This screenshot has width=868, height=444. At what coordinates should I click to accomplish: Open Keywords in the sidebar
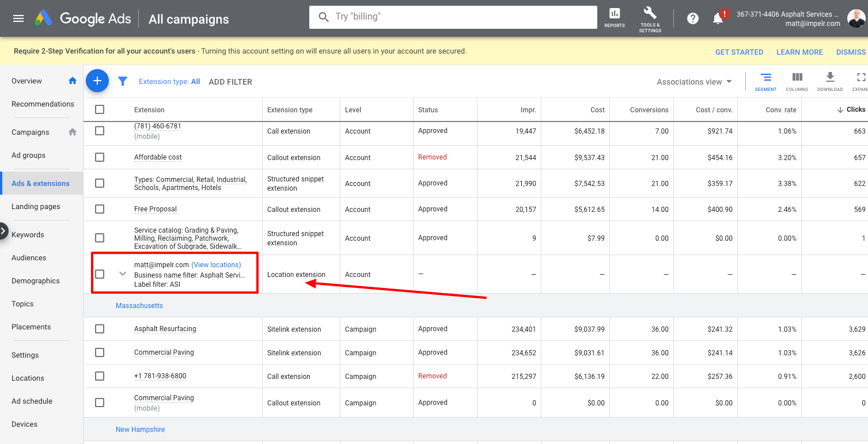pos(28,235)
